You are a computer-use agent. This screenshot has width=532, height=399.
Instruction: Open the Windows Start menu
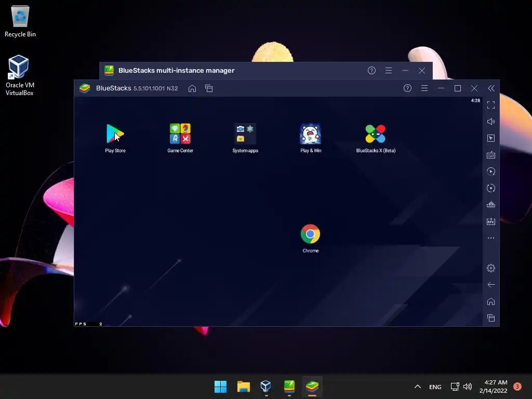(x=220, y=387)
